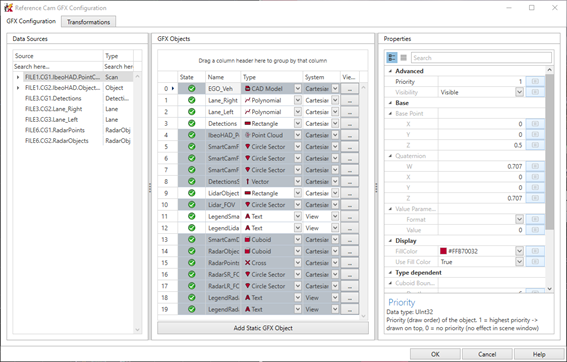567x362 pixels.
Task: Click the Visibility property binding icon
Action: [x=535, y=92]
